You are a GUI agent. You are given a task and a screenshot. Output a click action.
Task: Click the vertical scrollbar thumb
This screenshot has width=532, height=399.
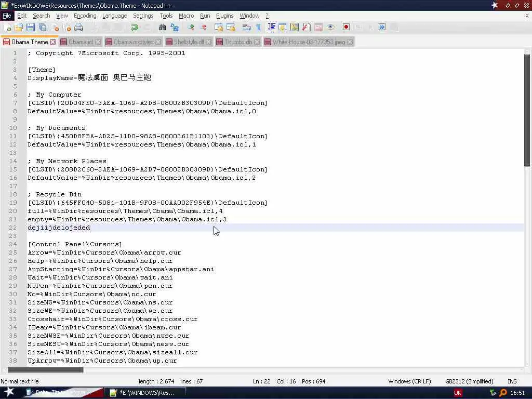[x=527, y=110]
